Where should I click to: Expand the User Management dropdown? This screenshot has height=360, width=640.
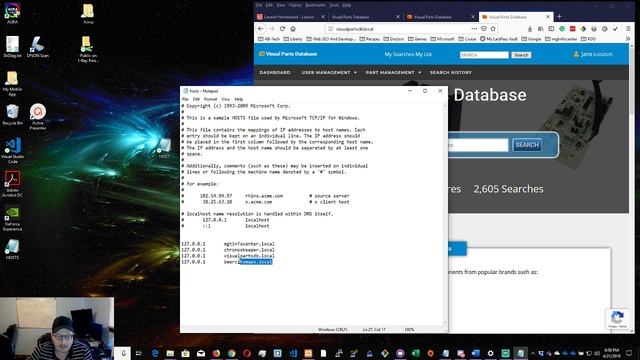pos(329,72)
